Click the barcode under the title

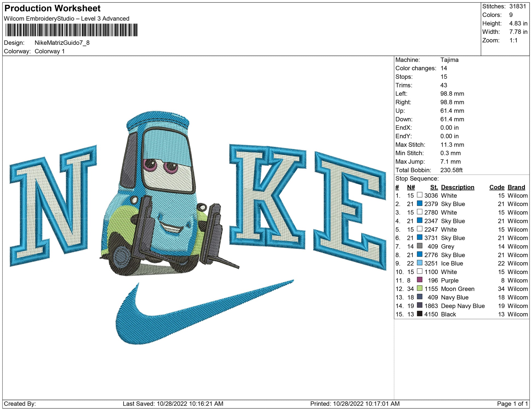(71, 30)
